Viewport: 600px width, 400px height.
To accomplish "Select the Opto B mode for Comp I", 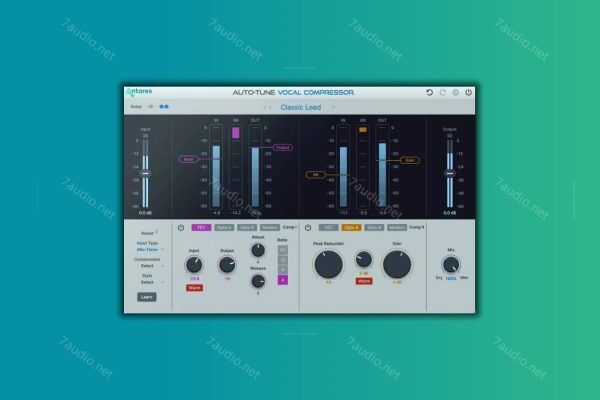I will (x=247, y=228).
